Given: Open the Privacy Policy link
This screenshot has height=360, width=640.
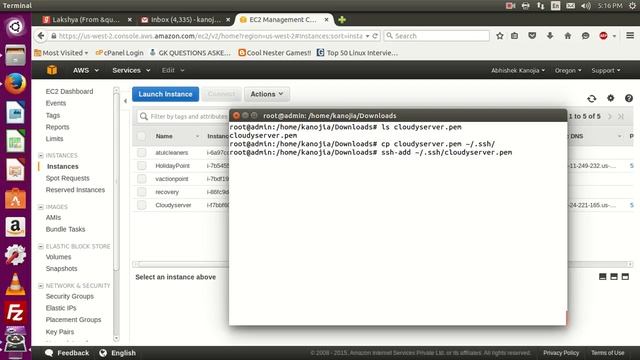Looking at the screenshot, I should [x=561, y=353].
